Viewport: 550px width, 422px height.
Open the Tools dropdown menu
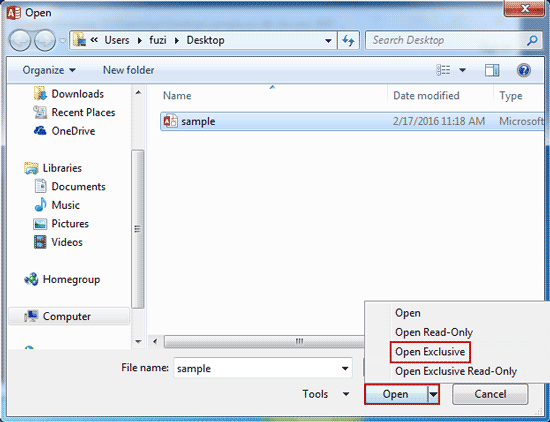pos(326,394)
